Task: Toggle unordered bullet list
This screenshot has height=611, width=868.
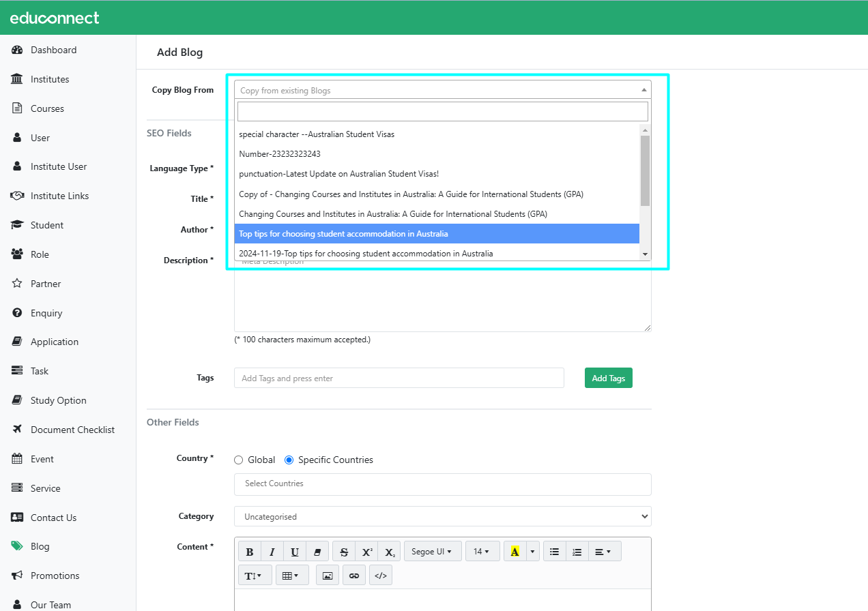Action: (x=555, y=552)
